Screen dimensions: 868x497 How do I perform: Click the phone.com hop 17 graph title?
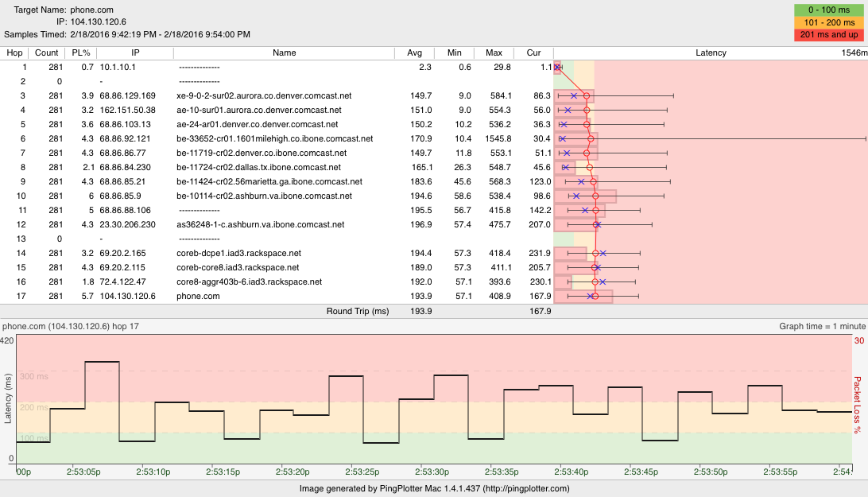point(71,326)
